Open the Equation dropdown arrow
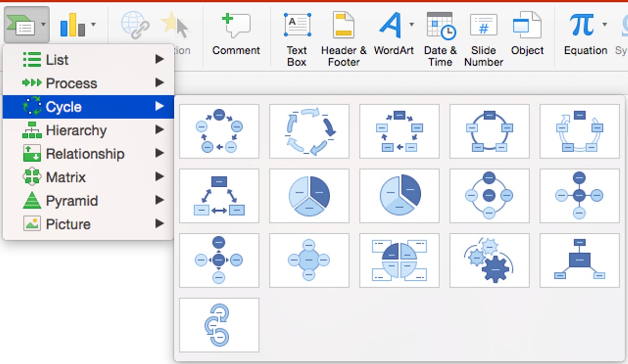This screenshot has width=628, height=364. pyautogui.click(x=605, y=25)
